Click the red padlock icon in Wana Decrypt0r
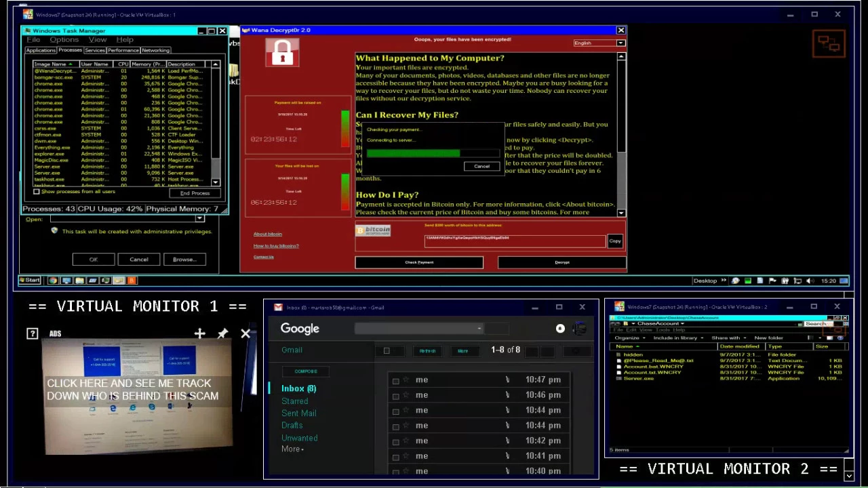Image resolution: width=868 pixels, height=488 pixels. point(282,53)
